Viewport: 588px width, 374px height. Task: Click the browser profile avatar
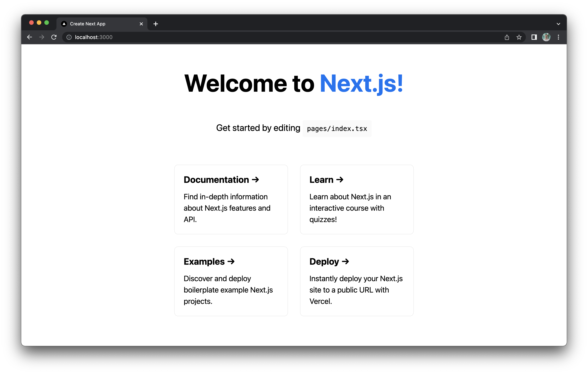tap(546, 37)
